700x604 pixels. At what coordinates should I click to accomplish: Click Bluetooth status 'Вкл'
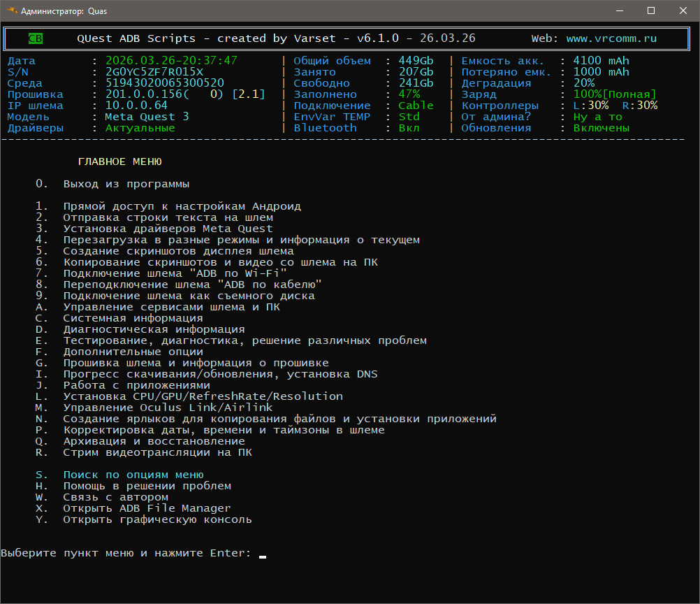[409, 128]
